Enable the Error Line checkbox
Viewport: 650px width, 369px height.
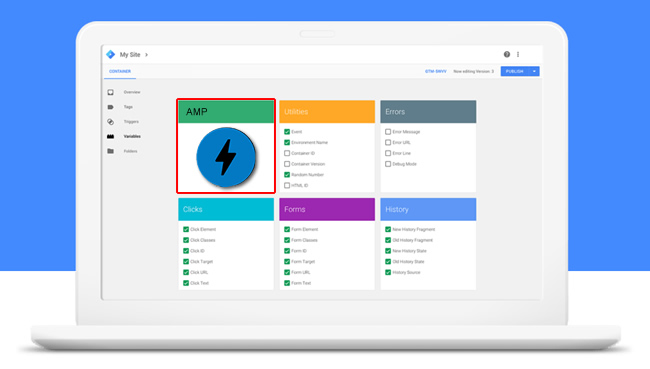coord(388,153)
